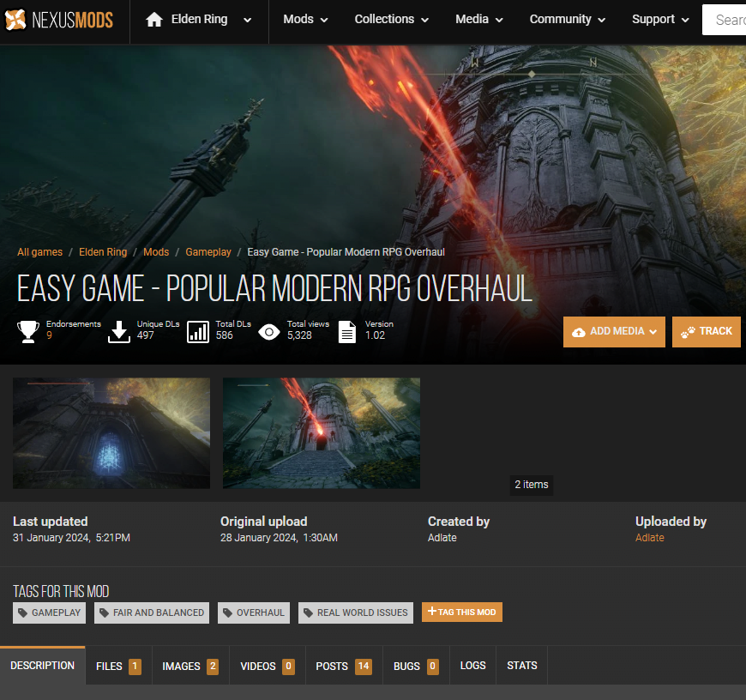Go to All games breadcrumb
Viewport: 746px width, 700px height.
[x=40, y=252]
